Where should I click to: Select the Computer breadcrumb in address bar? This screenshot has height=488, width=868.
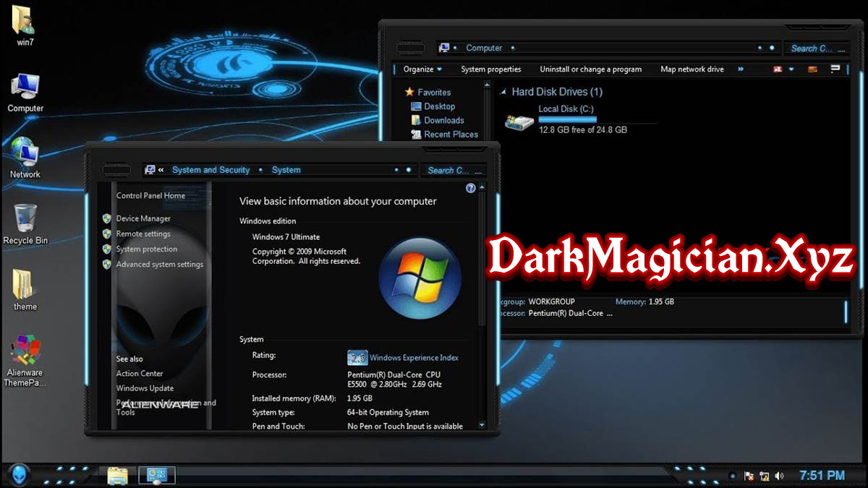pyautogui.click(x=484, y=48)
